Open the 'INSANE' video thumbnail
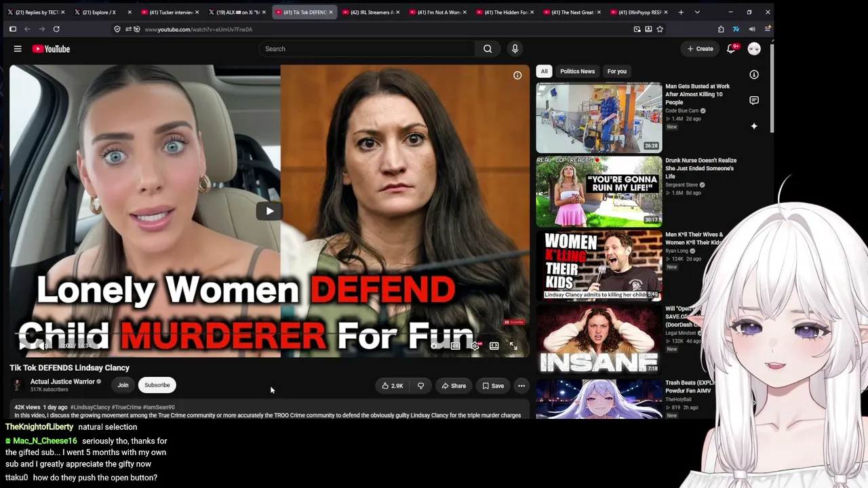Screen dimensions: 868x488 pyautogui.click(x=599, y=340)
